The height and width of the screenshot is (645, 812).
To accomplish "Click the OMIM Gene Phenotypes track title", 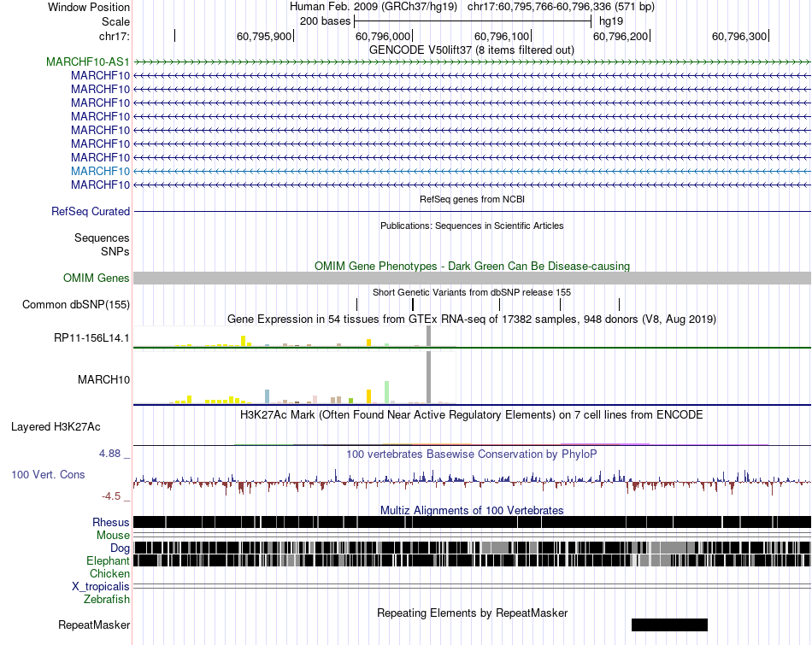I will point(472,266).
